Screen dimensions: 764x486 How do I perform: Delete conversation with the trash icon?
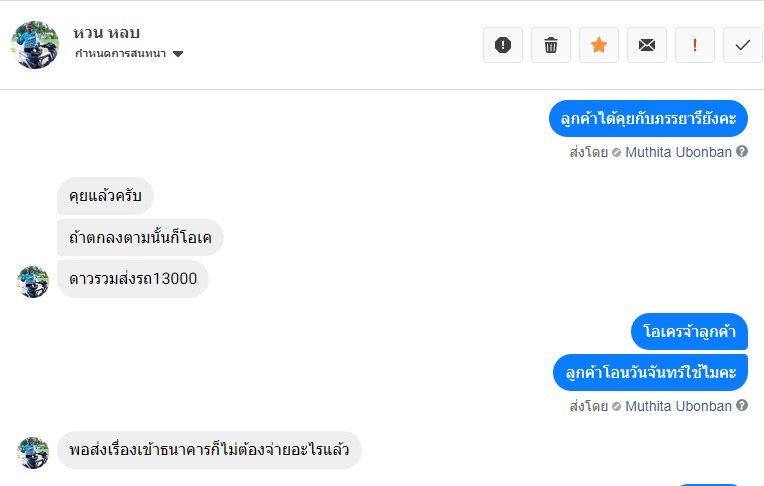tap(551, 45)
